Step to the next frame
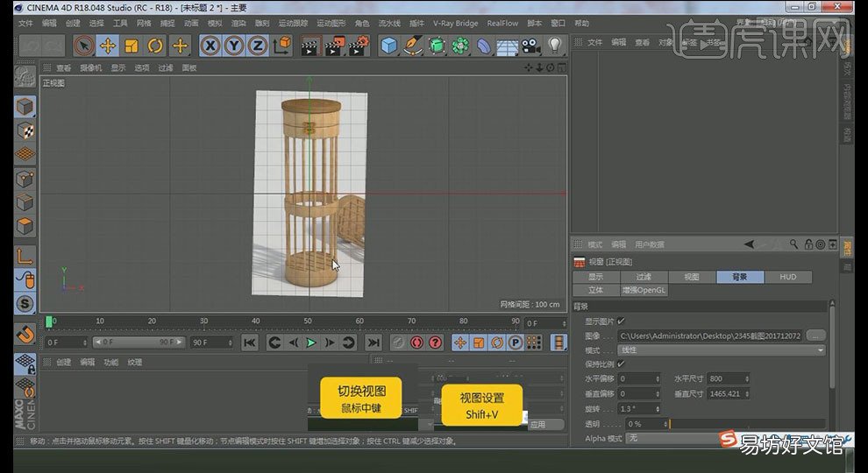 click(330, 343)
